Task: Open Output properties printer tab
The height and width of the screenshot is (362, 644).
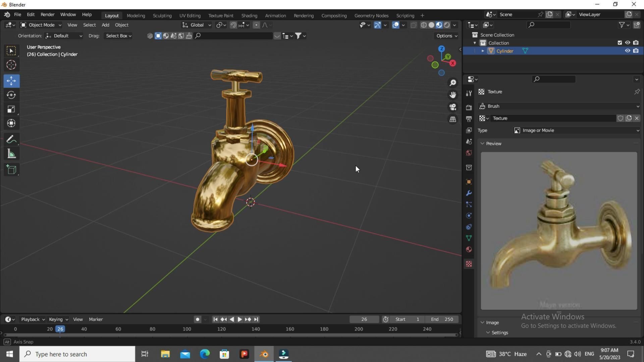Action: click(x=469, y=119)
